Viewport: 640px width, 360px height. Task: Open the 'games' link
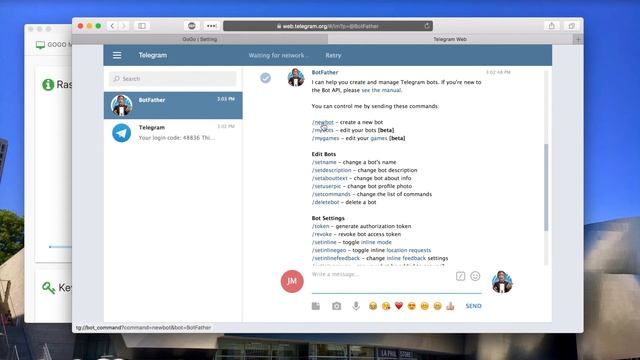pos(379,138)
